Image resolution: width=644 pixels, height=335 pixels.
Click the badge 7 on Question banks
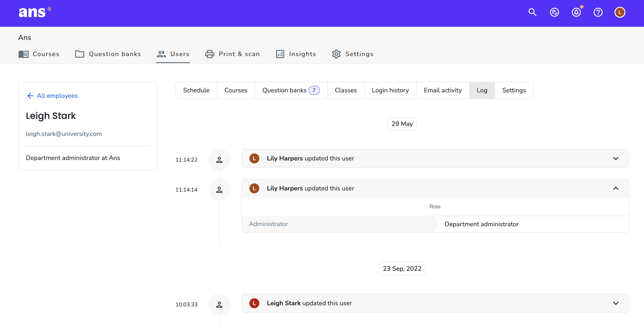pos(314,90)
